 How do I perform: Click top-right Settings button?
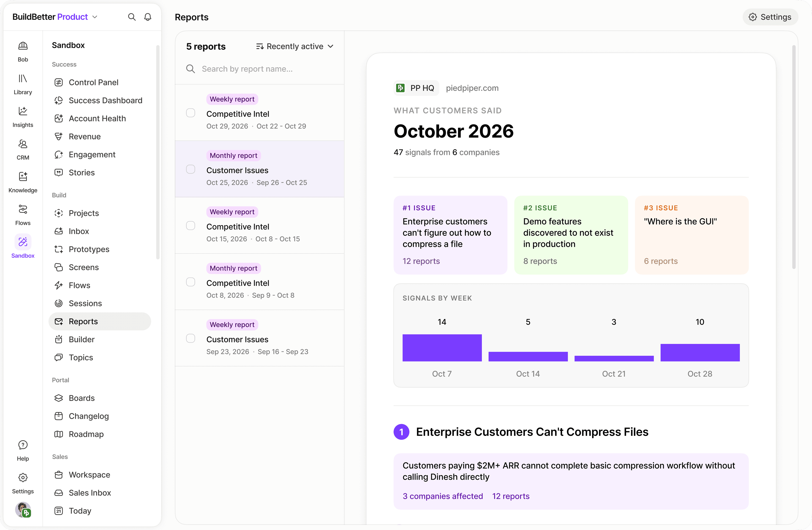coord(770,17)
